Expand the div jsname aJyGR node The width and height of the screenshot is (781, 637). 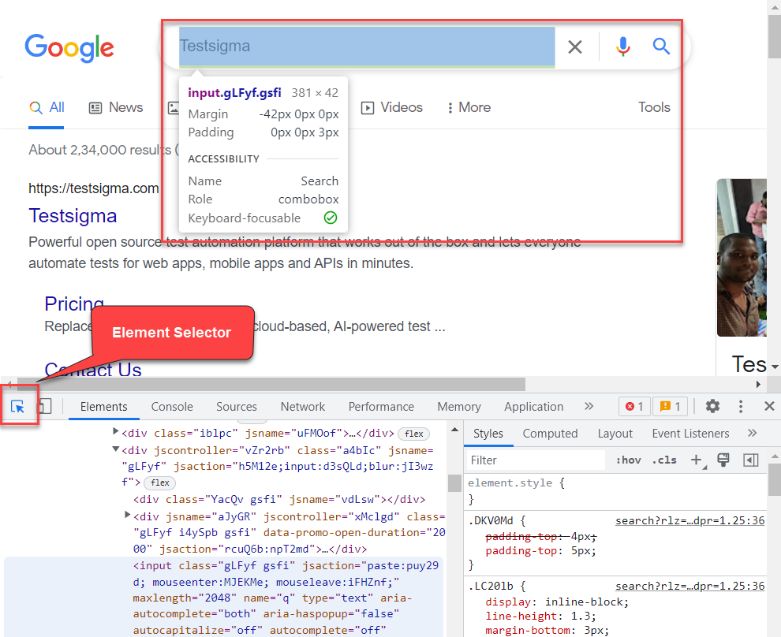[x=128, y=515]
